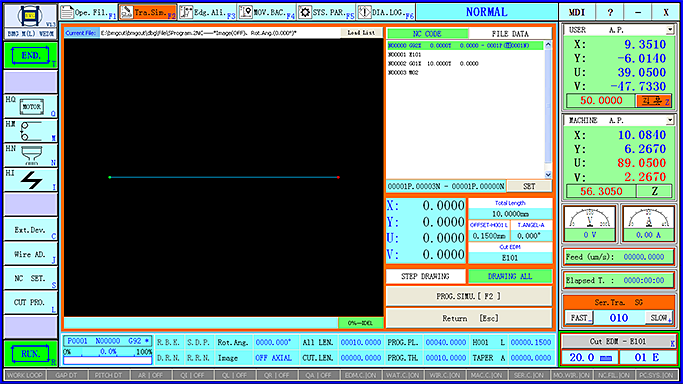
Task: Toggle GAP DT status
Action: (x=66, y=375)
